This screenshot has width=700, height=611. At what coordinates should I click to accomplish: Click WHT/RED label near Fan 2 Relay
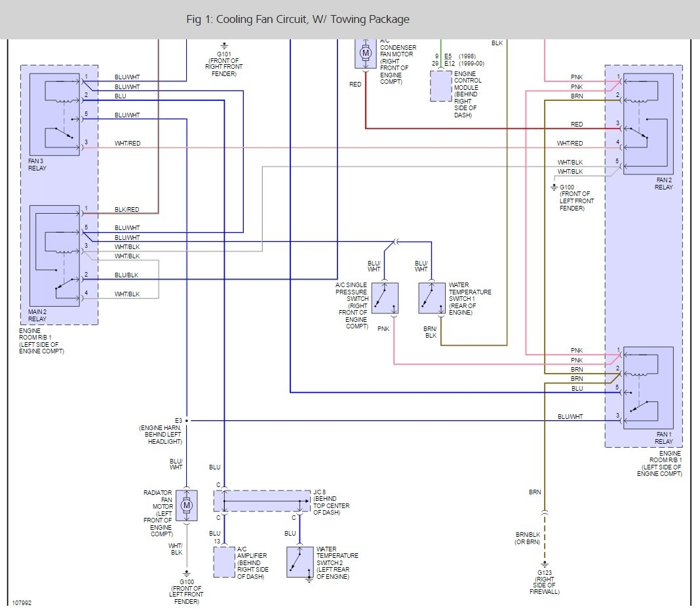click(x=570, y=144)
